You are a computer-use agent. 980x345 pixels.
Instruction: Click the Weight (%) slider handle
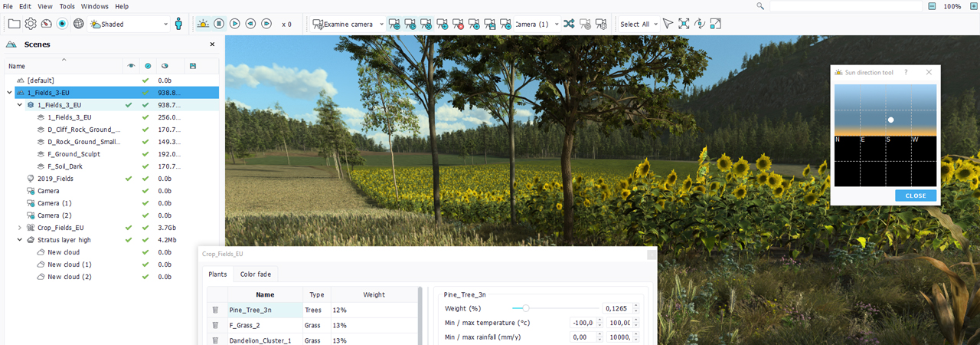525,308
